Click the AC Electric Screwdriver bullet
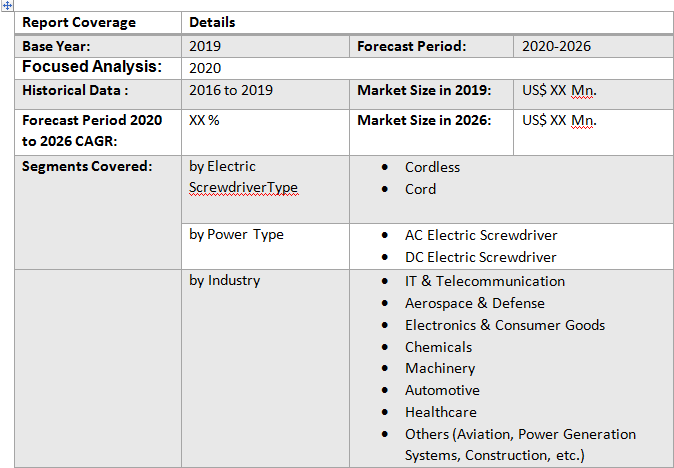 coord(480,235)
